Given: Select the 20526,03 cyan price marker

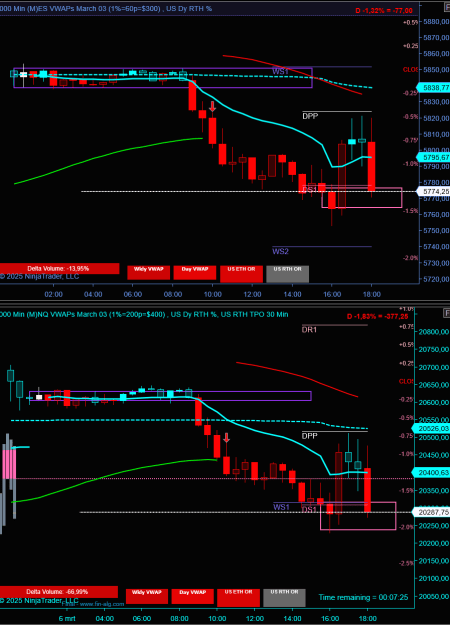Looking at the screenshot, I should coord(431,428).
